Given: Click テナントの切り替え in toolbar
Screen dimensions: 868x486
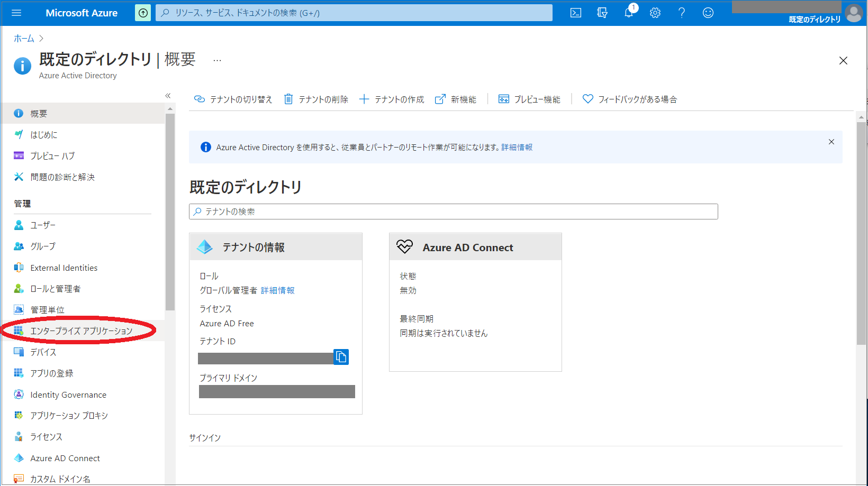Looking at the screenshot, I should click(x=233, y=99).
